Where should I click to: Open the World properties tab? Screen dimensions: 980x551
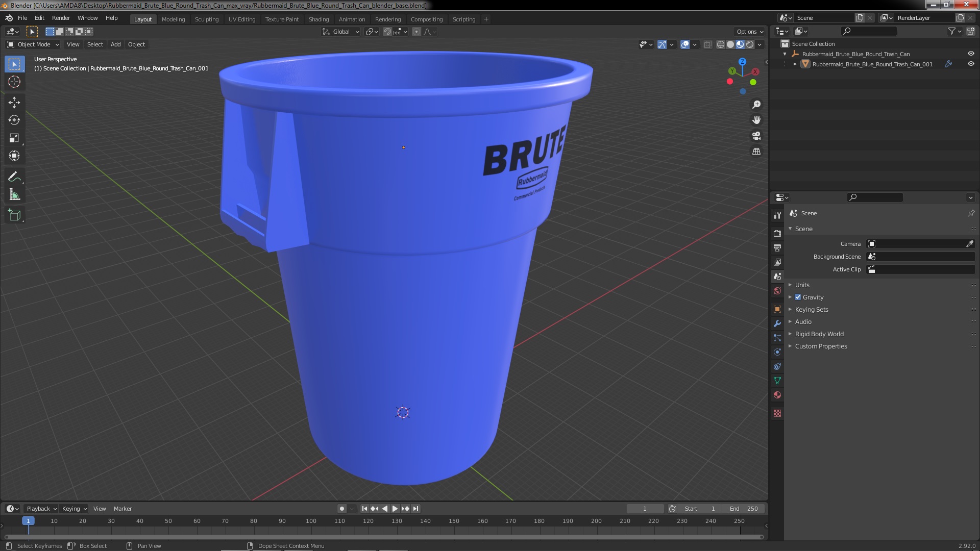[x=777, y=291]
